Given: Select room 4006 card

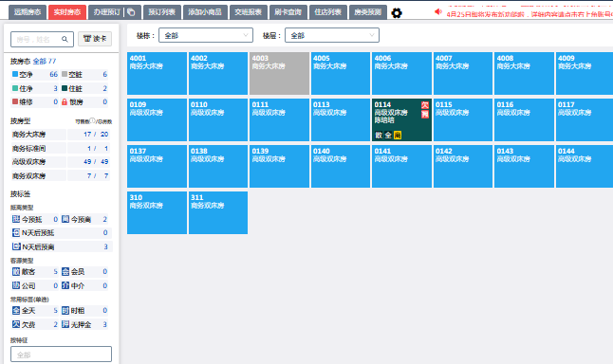Looking at the screenshot, I should [x=401, y=73].
